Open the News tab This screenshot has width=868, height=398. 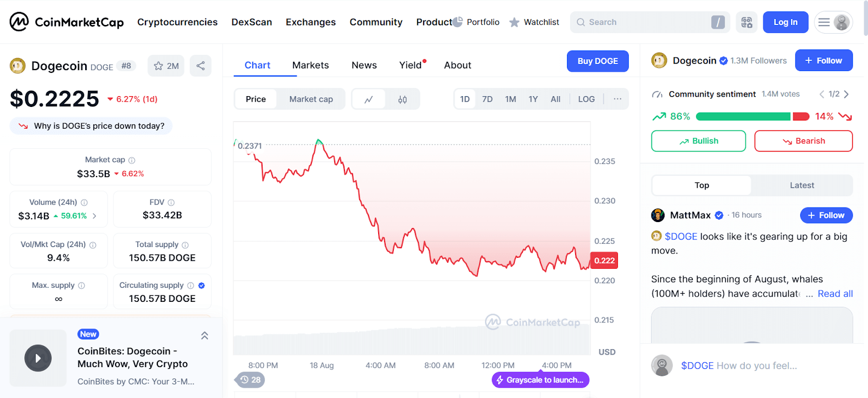click(x=364, y=65)
